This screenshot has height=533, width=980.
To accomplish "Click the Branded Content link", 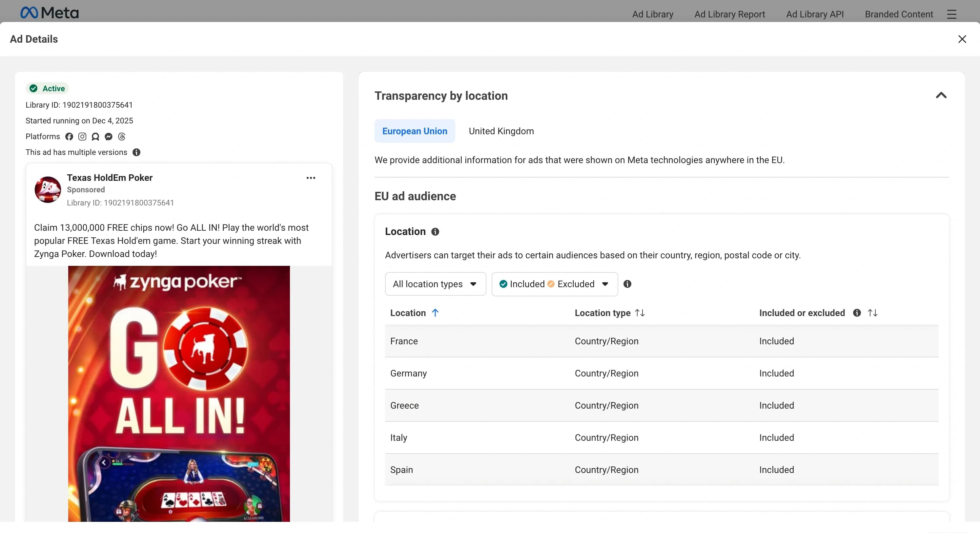I will (899, 14).
